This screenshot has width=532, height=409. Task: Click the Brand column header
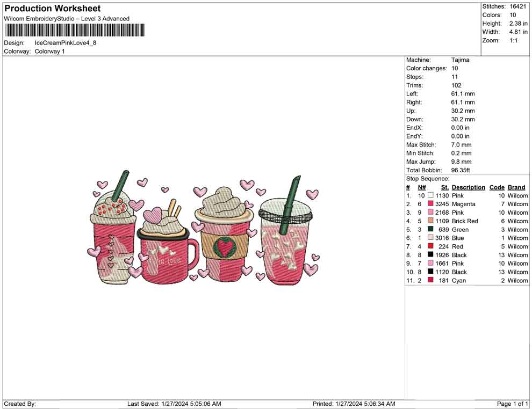click(516, 187)
